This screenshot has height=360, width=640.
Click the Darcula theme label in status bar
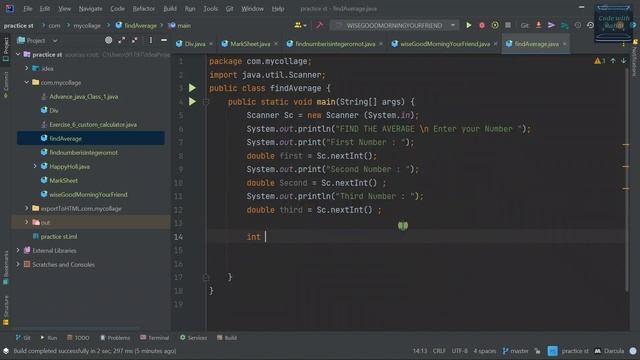point(613,351)
